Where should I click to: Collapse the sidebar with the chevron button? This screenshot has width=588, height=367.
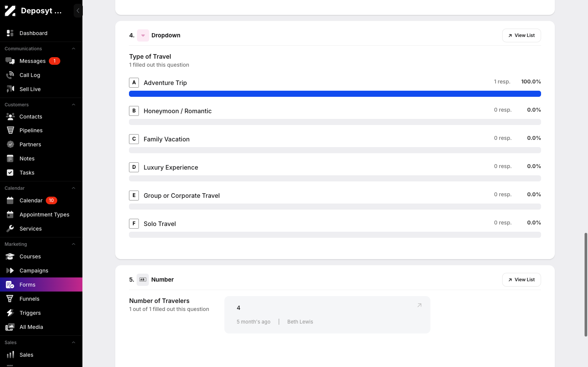78,11
